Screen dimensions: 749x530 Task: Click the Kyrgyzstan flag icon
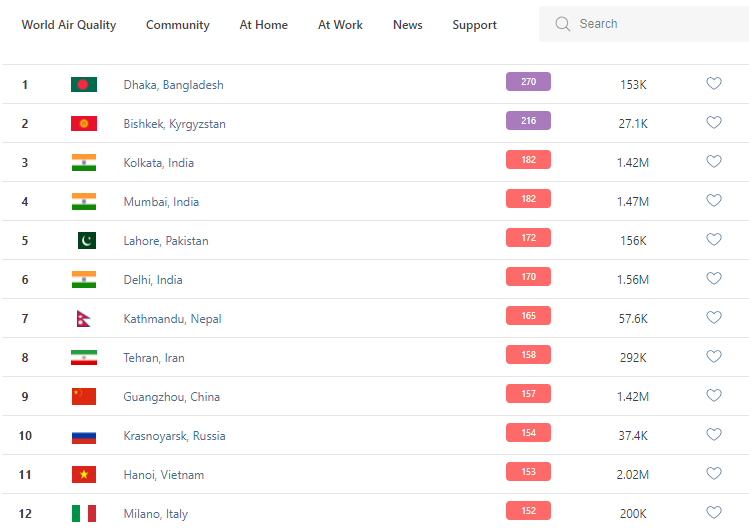84,124
